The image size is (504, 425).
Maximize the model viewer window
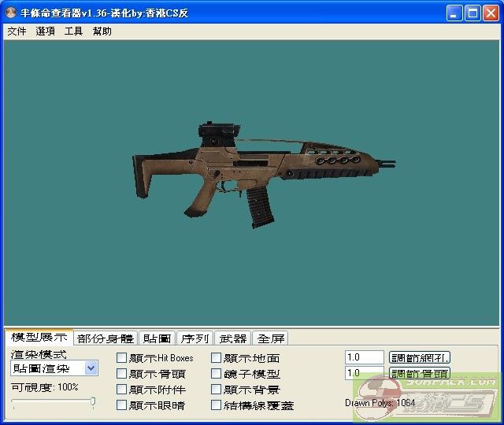point(472,13)
